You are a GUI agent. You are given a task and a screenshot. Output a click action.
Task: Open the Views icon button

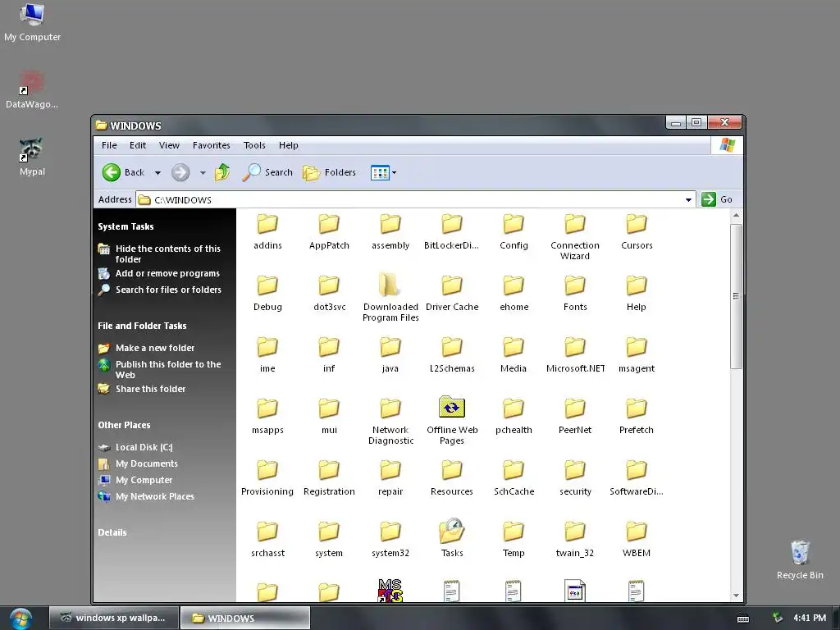coord(380,172)
